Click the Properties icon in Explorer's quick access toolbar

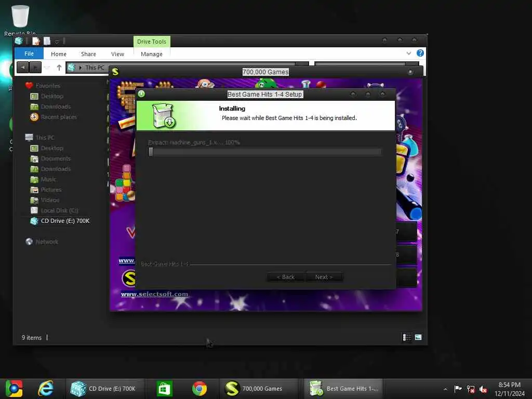click(x=36, y=42)
